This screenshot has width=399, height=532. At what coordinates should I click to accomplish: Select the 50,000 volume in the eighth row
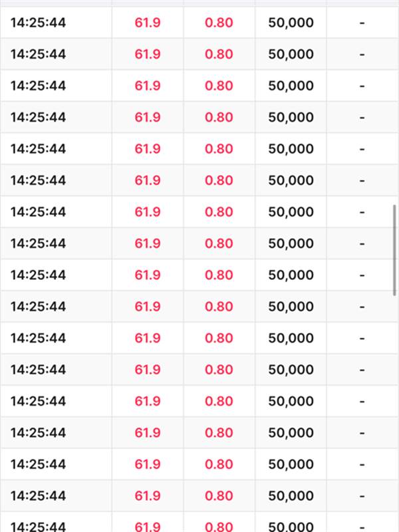(x=291, y=243)
